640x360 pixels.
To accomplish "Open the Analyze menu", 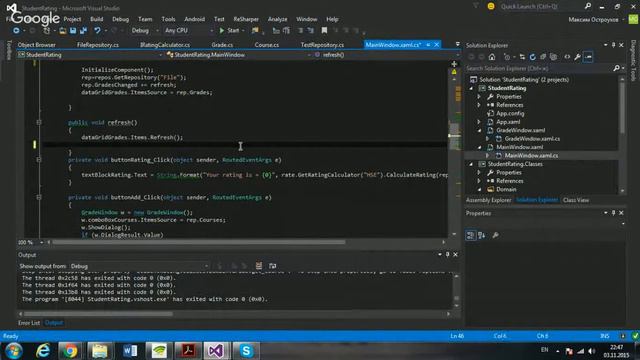I will tap(278, 19).
